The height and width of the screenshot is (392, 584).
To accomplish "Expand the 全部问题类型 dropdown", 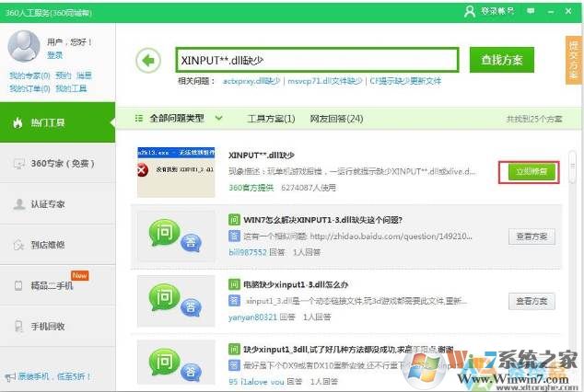I will pyautogui.click(x=180, y=119).
